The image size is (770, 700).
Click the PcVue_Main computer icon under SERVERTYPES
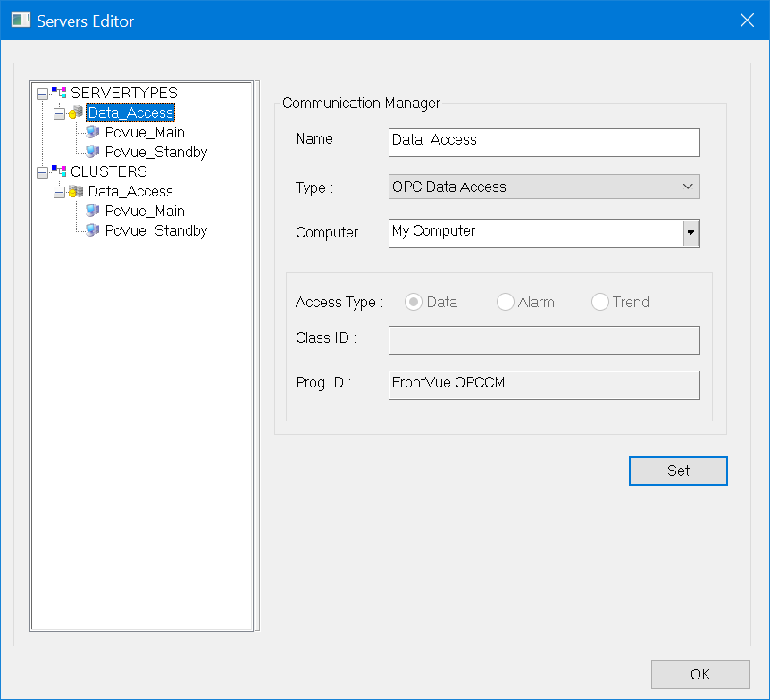tap(93, 132)
